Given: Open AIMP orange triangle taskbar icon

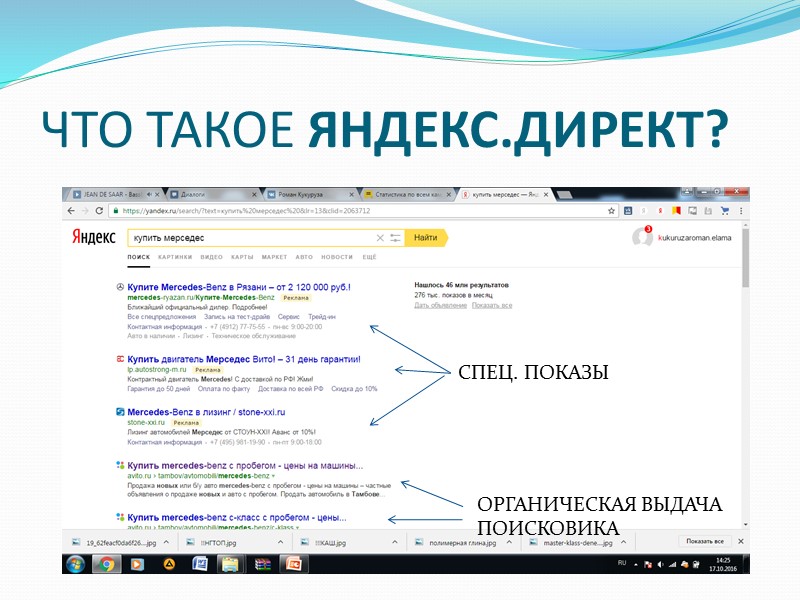Looking at the screenshot, I should tap(169, 564).
